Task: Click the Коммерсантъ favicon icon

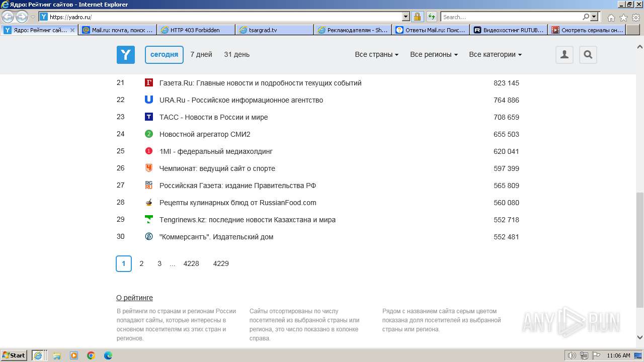Action: 149,236
